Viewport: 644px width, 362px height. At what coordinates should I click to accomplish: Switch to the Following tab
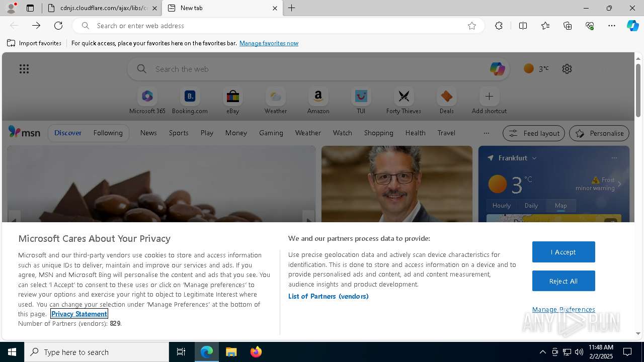point(108,133)
